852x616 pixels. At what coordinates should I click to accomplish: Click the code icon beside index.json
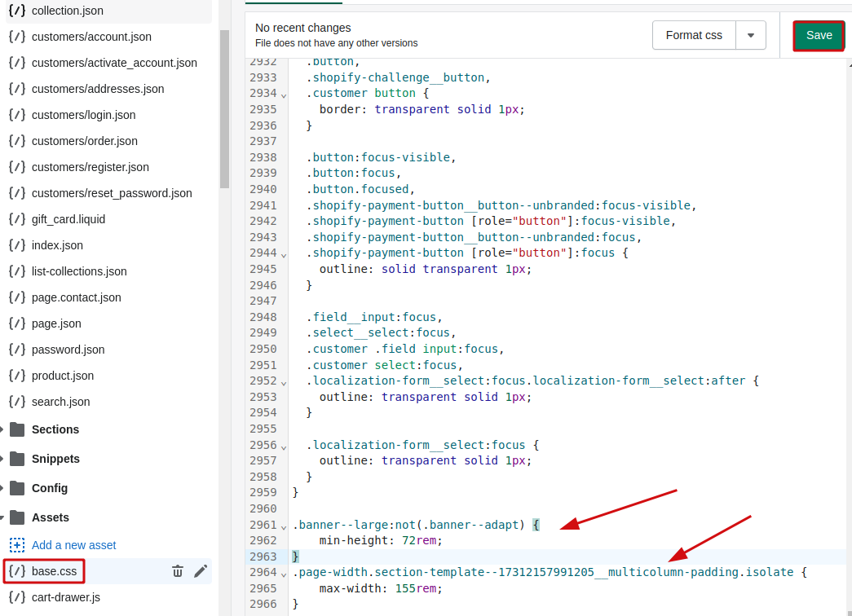(x=16, y=245)
